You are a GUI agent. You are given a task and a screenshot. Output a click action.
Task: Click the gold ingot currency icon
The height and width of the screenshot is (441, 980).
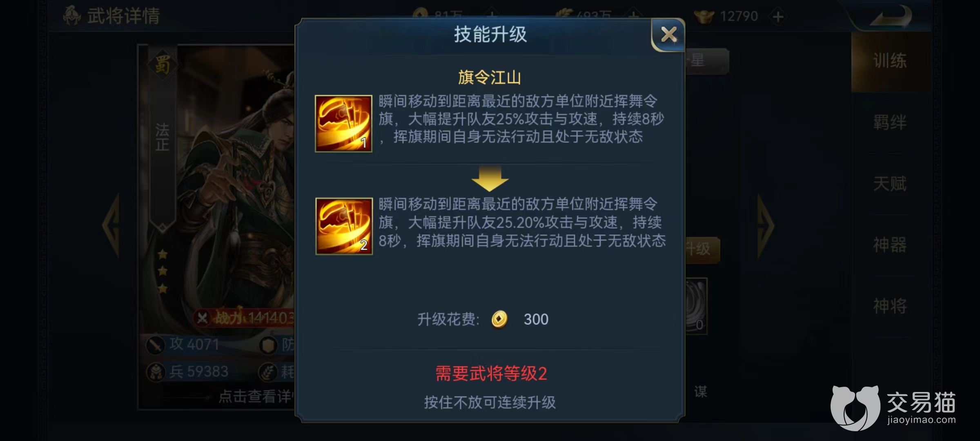tap(704, 16)
